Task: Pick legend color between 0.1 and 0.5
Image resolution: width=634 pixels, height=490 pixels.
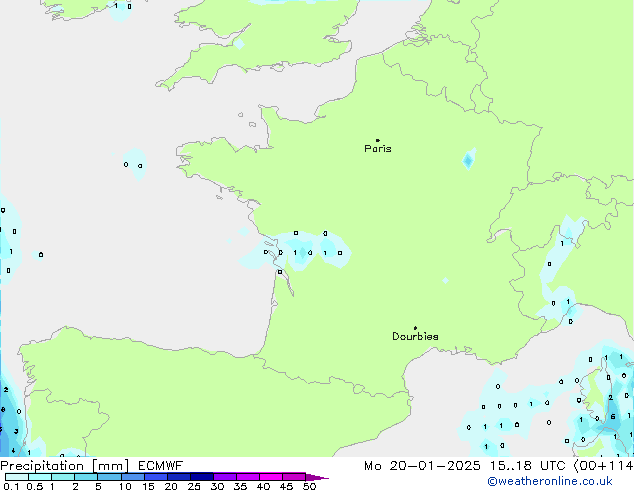Action: point(17,477)
